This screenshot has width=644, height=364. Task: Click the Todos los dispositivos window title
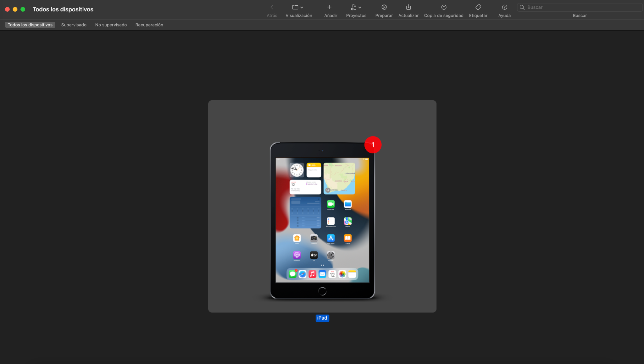pos(63,9)
